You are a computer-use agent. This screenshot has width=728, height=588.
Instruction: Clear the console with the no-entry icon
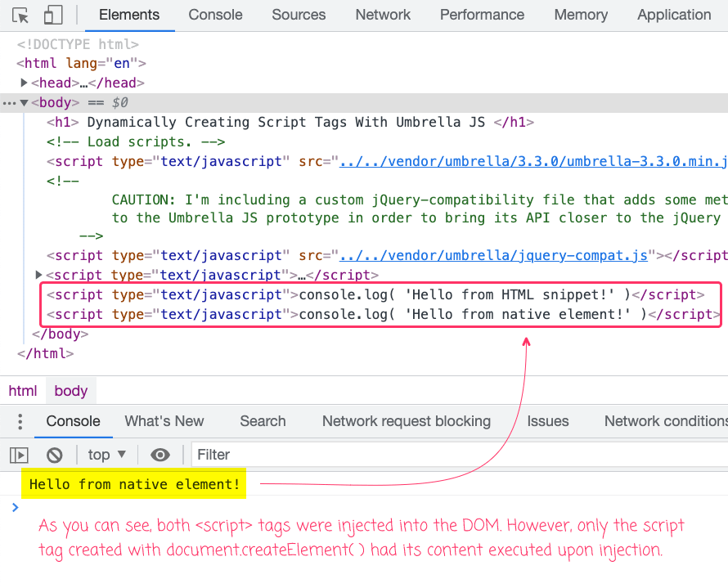tap(53, 455)
